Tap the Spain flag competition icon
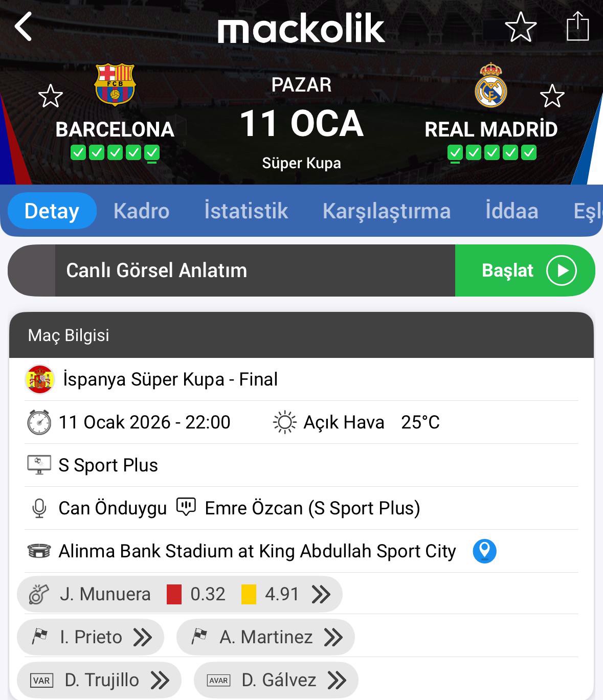 click(x=39, y=379)
